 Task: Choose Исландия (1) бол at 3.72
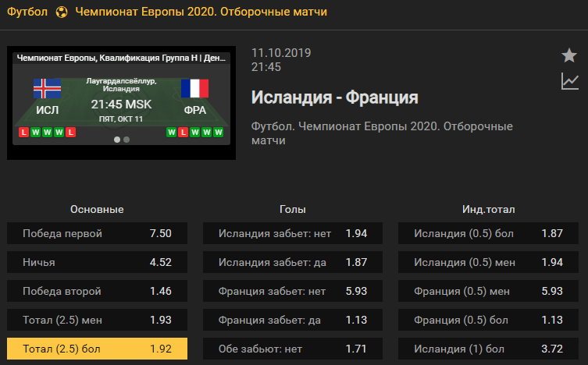pyautogui.click(x=488, y=349)
